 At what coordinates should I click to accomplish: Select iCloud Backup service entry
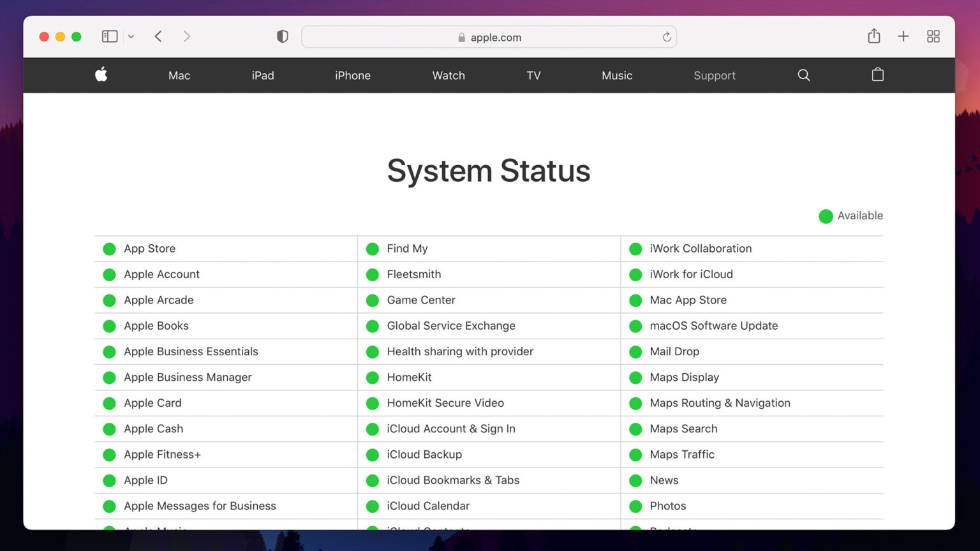[x=424, y=455]
